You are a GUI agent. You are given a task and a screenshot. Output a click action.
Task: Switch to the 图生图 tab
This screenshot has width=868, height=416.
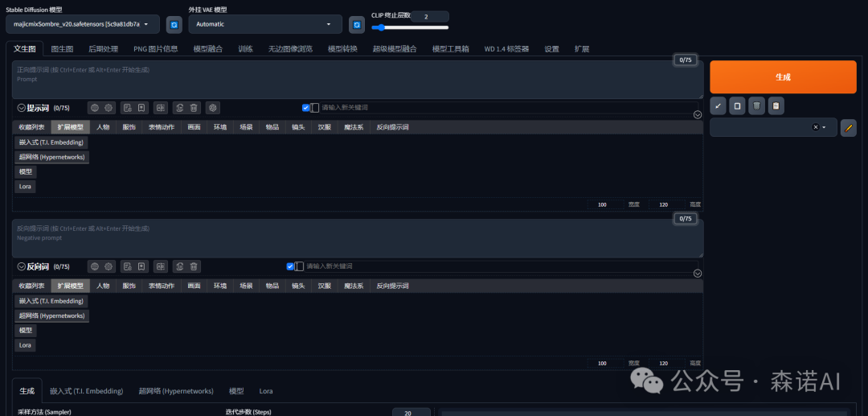(x=62, y=49)
